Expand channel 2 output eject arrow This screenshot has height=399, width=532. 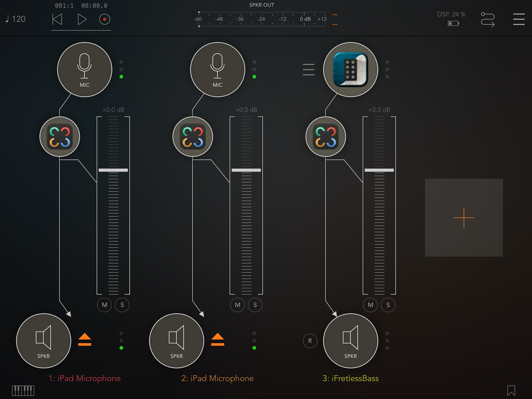point(218,339)
